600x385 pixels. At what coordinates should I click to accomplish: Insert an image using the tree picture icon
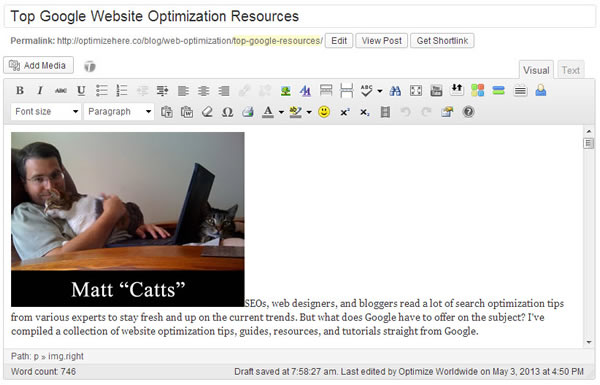pos(285,91)
